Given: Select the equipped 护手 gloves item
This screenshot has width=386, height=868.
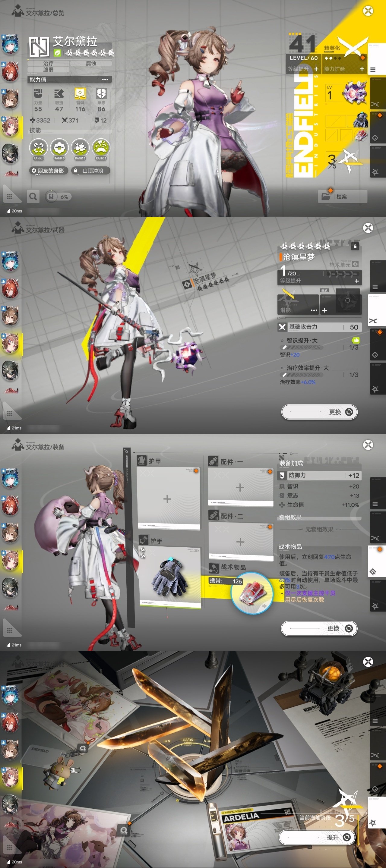Looking at the screenshot, I should click(x=170, y=578).
